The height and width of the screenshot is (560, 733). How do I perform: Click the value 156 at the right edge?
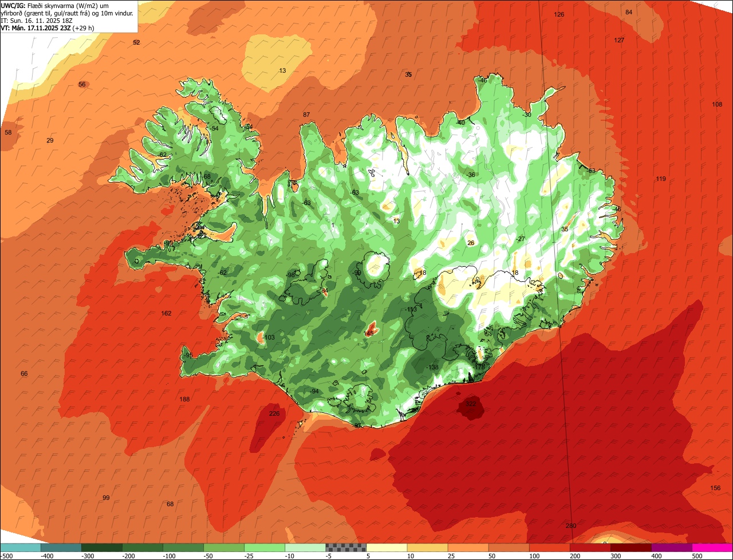click(715, 488)
